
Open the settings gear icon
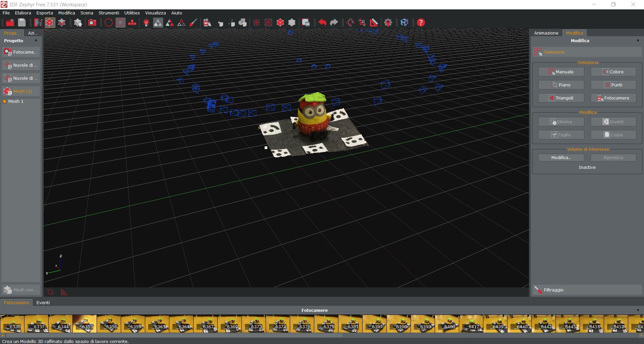388,22
